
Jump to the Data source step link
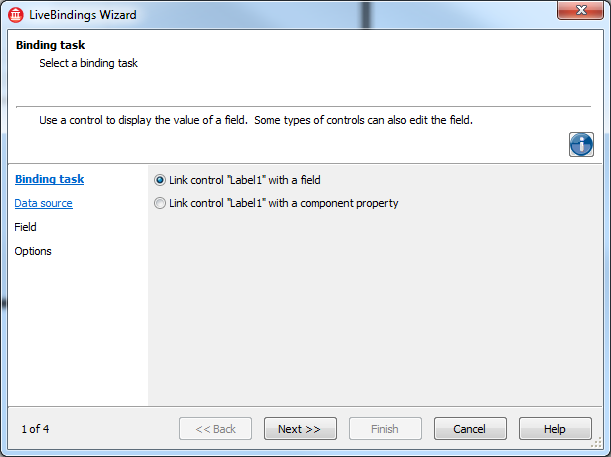tap(43, 203)
